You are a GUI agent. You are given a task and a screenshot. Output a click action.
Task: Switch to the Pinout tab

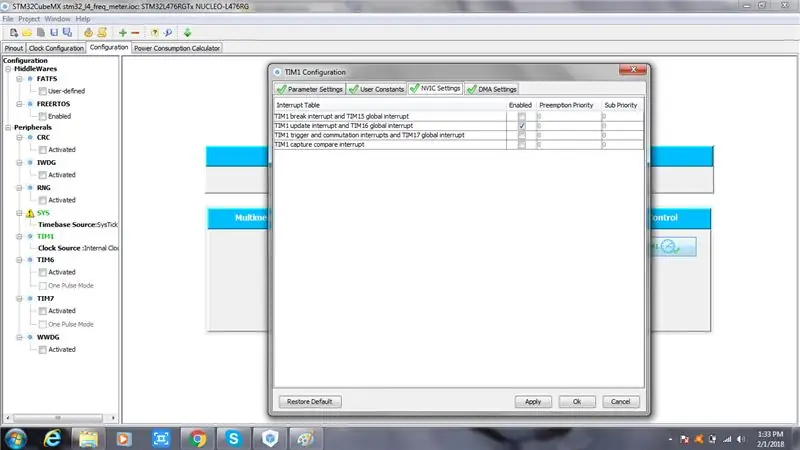point(14,48)
